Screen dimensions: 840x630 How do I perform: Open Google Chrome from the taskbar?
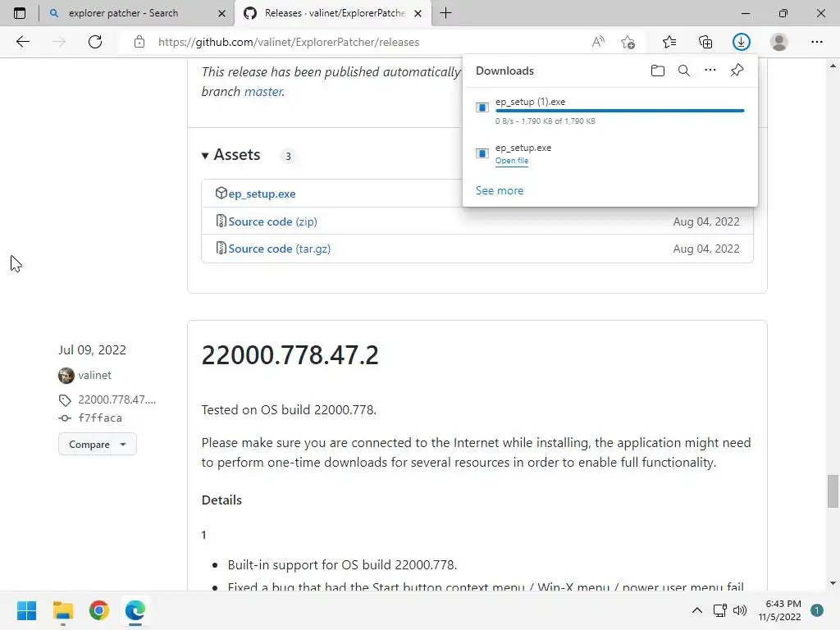click(x=99, y=610)
